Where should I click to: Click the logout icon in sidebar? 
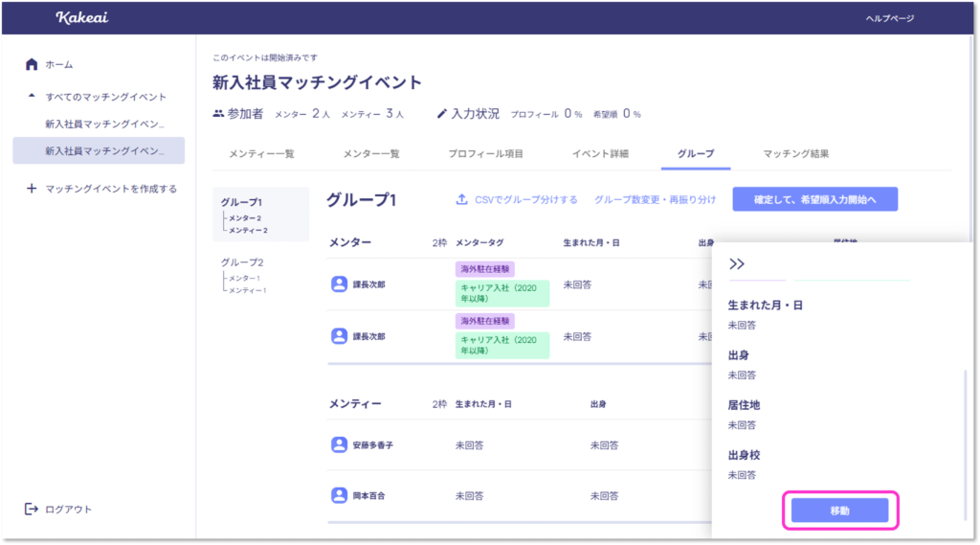32,509
